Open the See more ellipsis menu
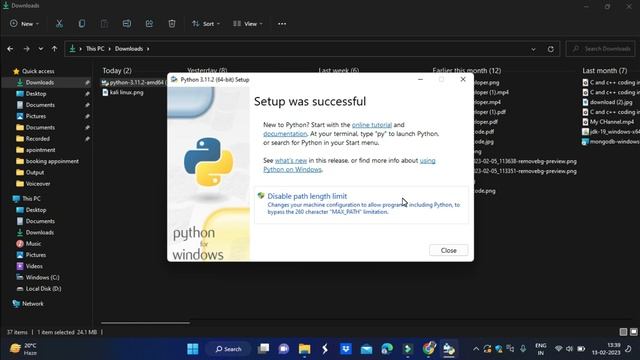 click(x=282, y=24)
